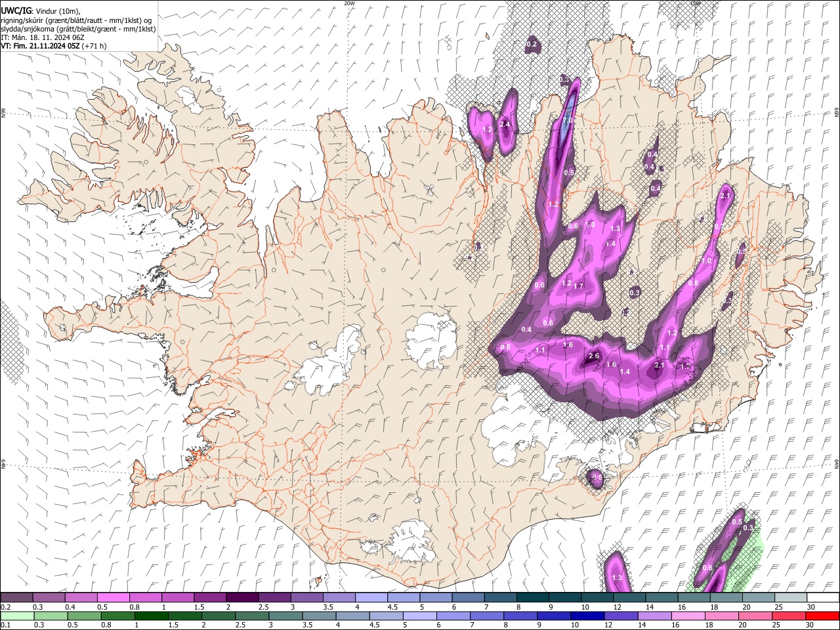Viewport: 840px width, 630px height.
Task: Click the royal blue swatch between 8 and 9 in the green legend row
Action: 520,616
